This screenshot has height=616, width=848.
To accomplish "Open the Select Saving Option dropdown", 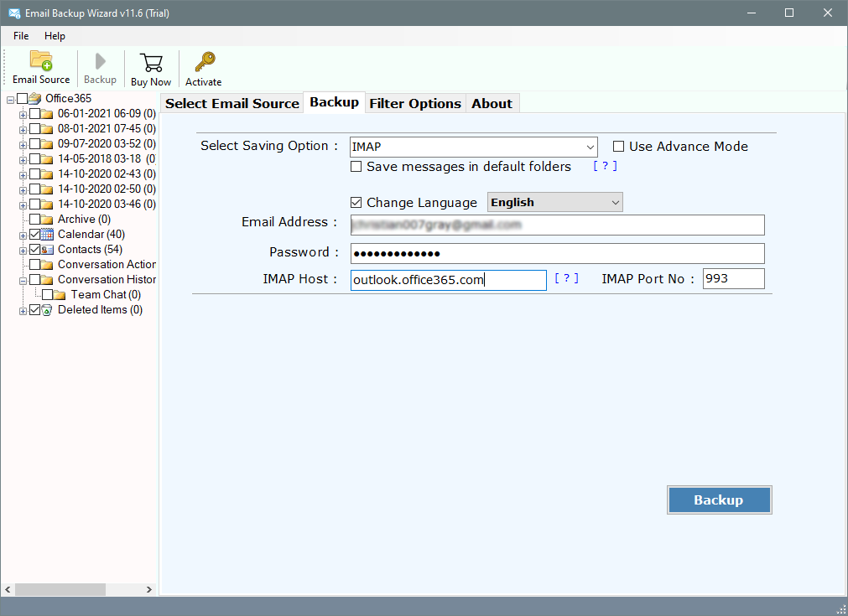I will (x=473, y=147).
